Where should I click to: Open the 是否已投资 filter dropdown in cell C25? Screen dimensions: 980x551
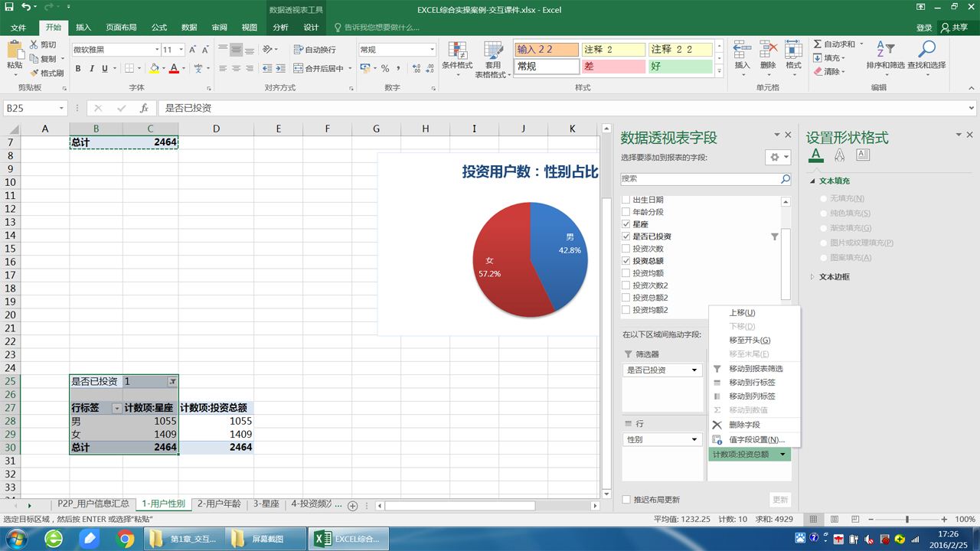pos(172,382)
